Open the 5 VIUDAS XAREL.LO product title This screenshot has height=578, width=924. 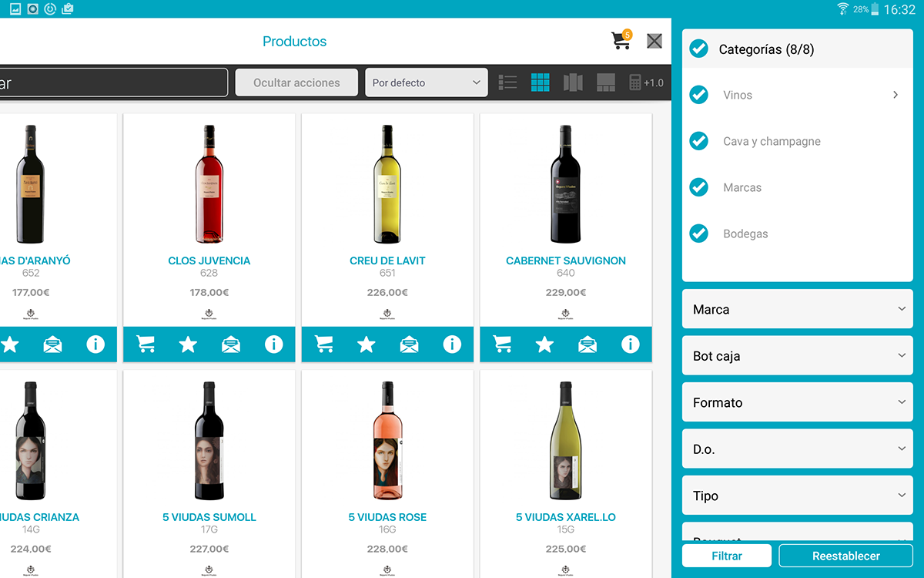click(566, 517)
